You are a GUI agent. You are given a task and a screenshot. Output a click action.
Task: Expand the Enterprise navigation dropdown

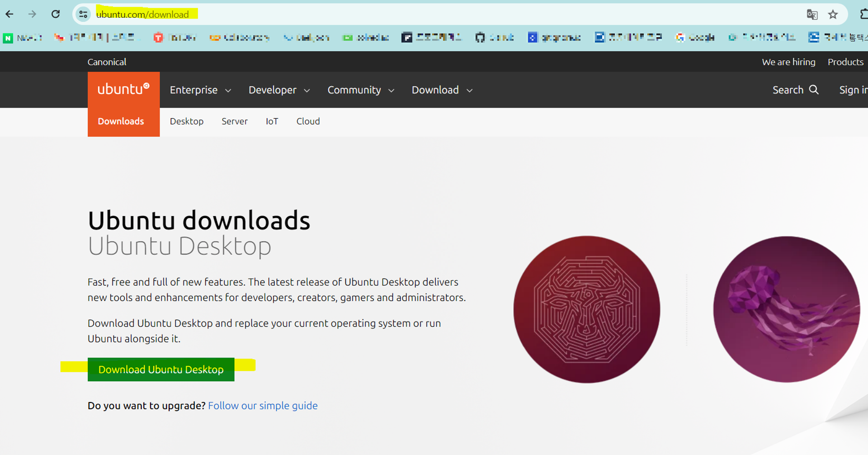coord(200,90)
